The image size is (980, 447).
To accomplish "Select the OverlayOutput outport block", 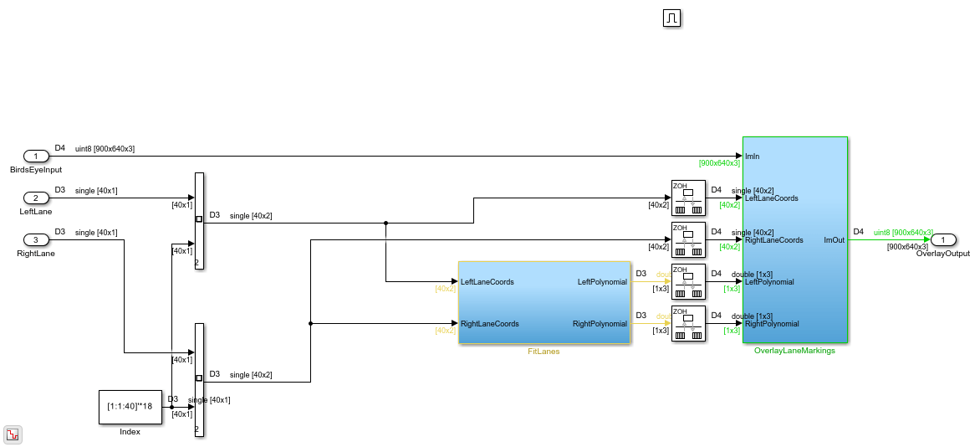I will click(944, 239).
